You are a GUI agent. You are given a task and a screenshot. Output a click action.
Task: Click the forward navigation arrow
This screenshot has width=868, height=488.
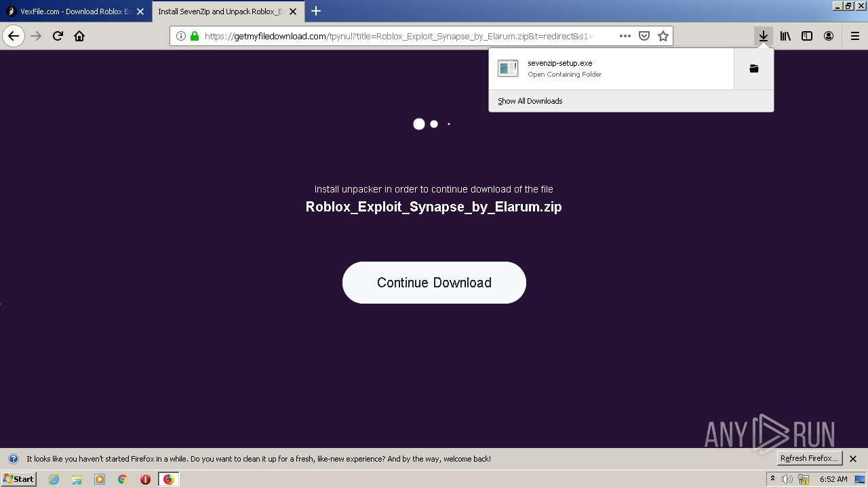[36, 36]
